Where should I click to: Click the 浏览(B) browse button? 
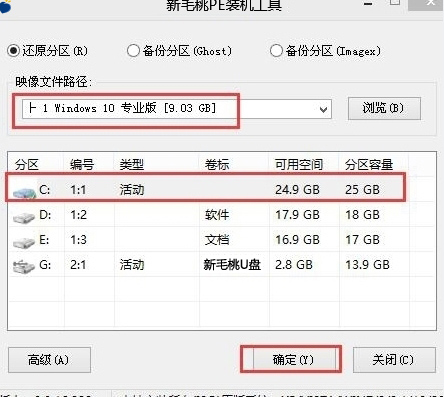click(384, 108)
